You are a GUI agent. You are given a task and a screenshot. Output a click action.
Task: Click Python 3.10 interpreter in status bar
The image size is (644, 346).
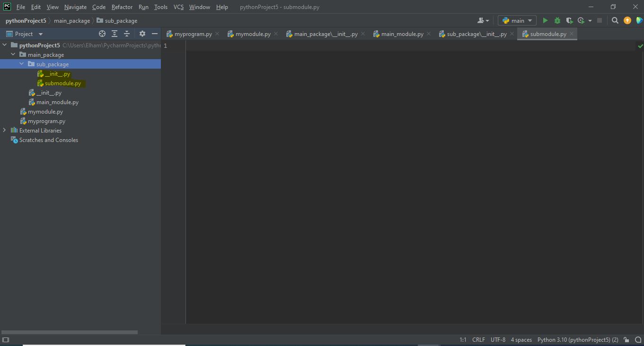(x=577, y=339)
